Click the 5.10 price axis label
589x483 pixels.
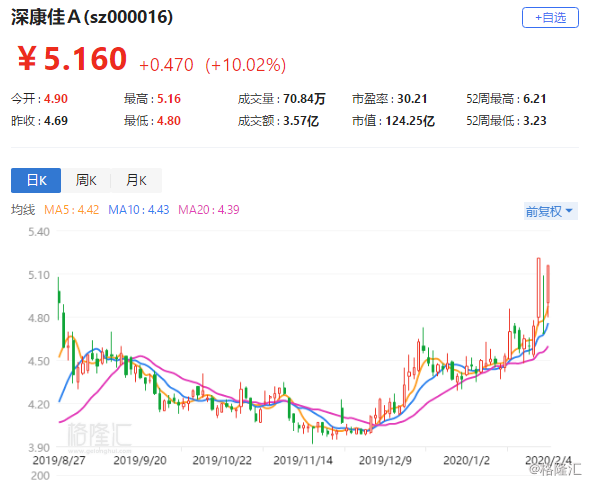tap(39, 275)
